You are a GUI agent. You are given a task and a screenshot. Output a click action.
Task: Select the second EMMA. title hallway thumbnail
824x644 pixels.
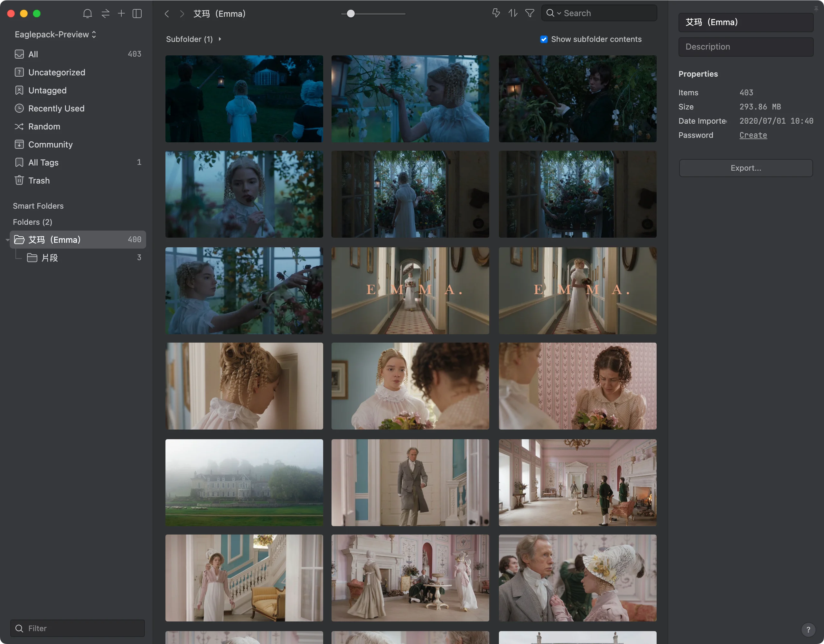tap(577, 291)
